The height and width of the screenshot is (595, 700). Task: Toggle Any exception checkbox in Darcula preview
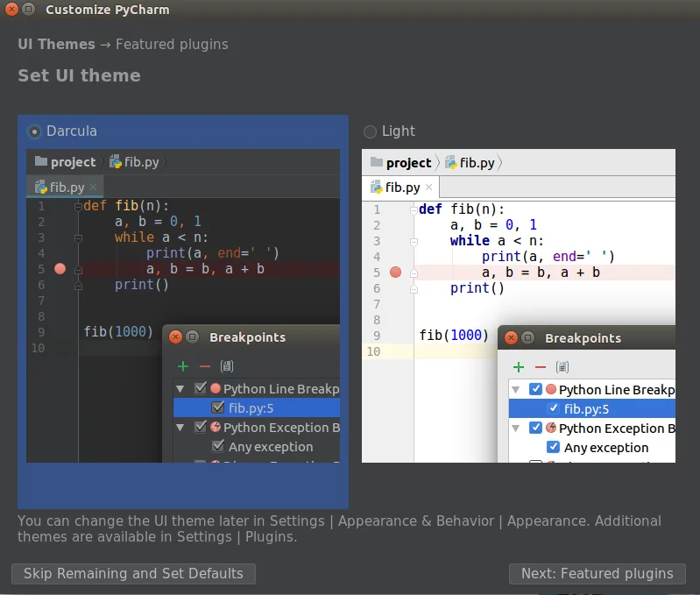pyautogui.click(x=218, y=445)
